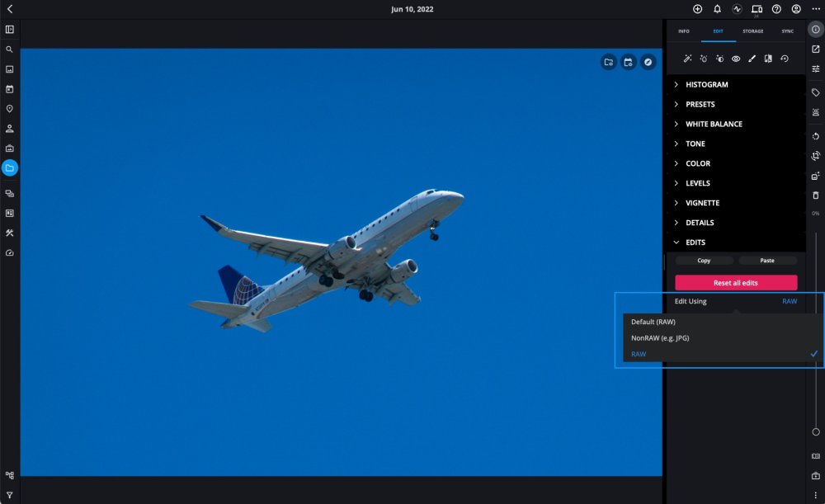This screenshot has height=504, width=825.
Task: Open notifications bell
Action: 717,9
